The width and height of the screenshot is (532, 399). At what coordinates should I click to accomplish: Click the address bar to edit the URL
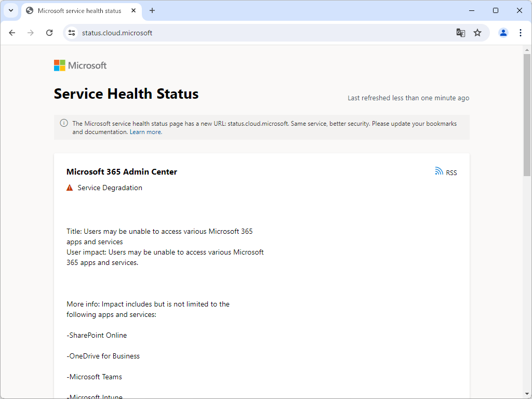208,32
